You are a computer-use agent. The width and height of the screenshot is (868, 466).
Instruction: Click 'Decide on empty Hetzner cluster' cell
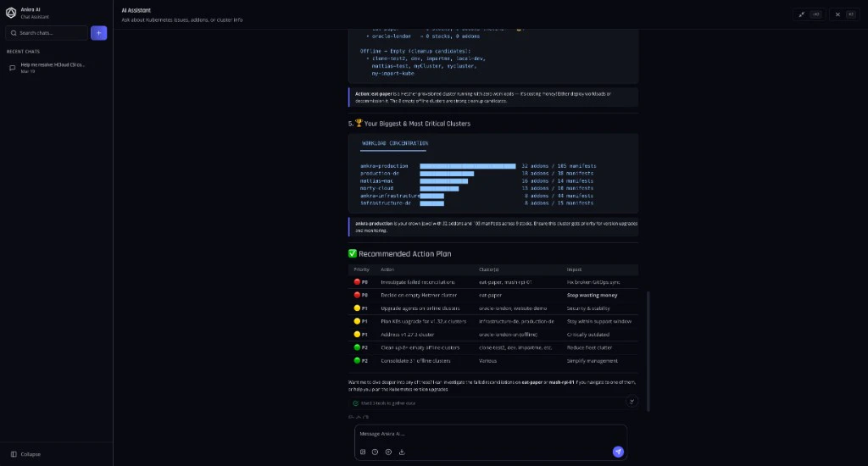[419, 295]
